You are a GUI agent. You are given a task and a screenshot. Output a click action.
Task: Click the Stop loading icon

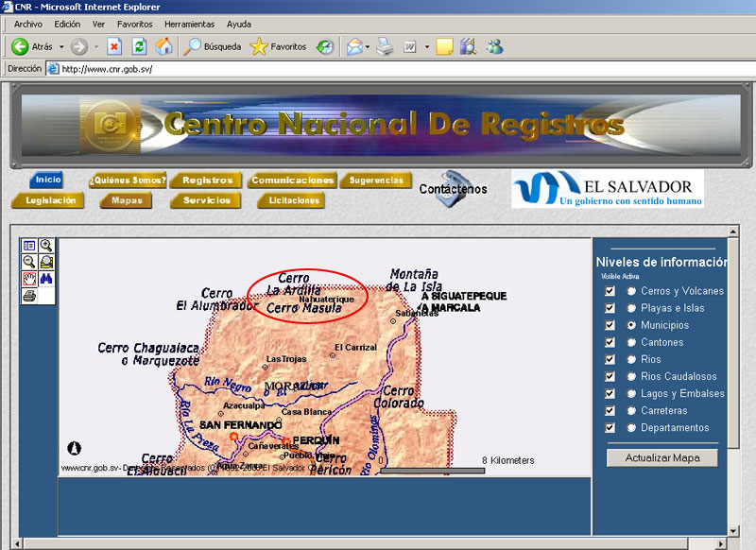(x=114, y=46)
